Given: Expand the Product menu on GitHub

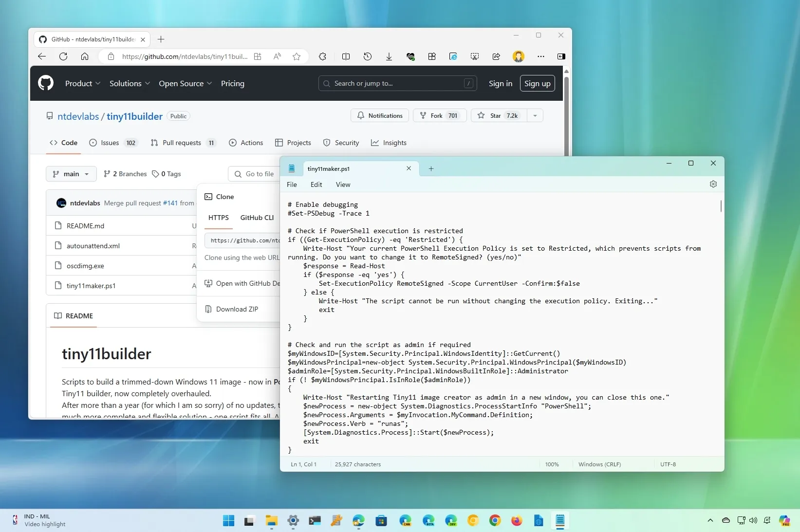Looking at the screenshot, I should point(83,83).
